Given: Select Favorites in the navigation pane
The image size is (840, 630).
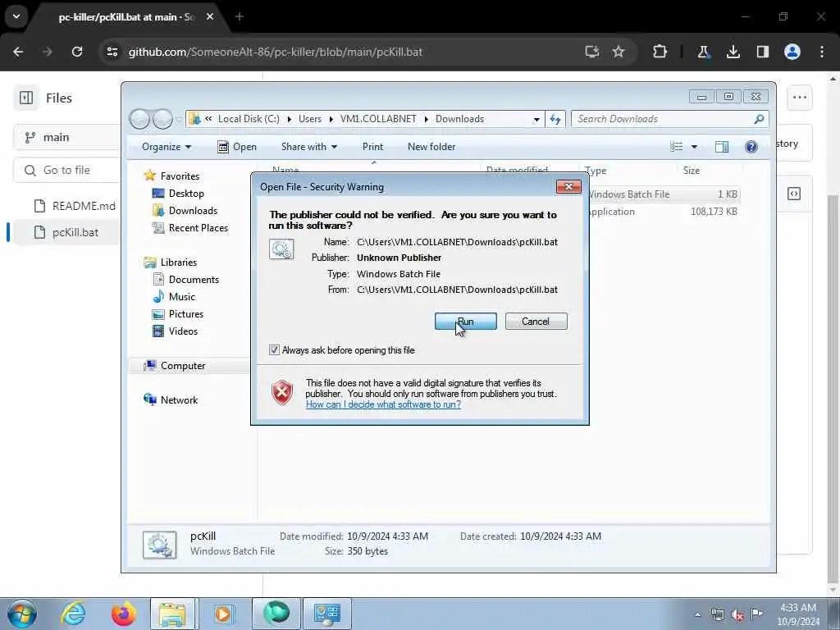Looking at the screenshot, I should click(x=180, y=176).
